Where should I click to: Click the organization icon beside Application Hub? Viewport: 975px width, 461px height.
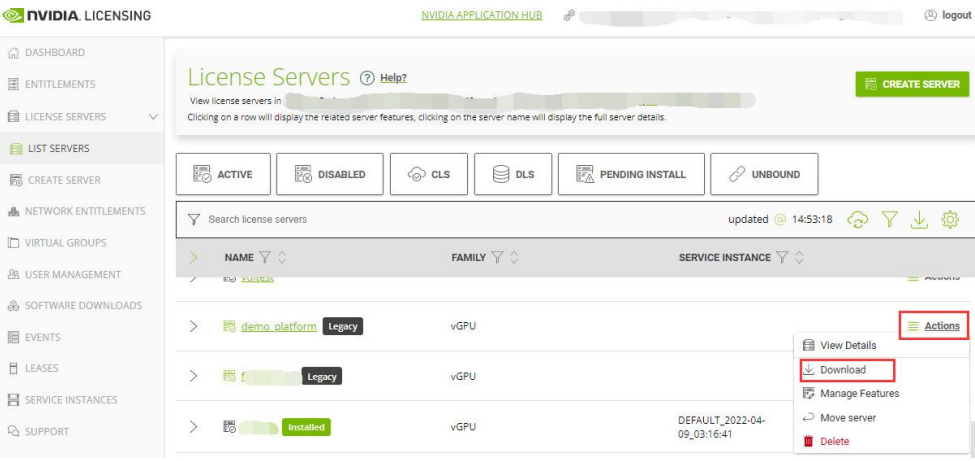coord(568,16)
